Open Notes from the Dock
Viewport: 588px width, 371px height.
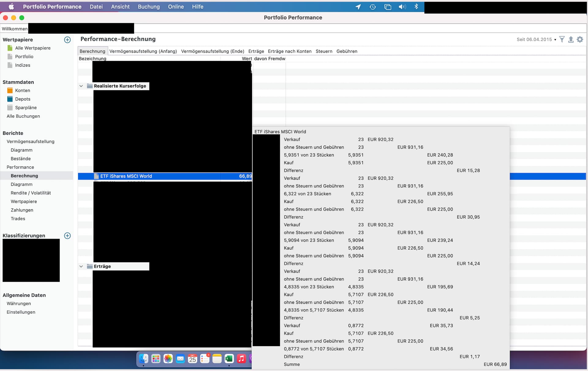217,359
